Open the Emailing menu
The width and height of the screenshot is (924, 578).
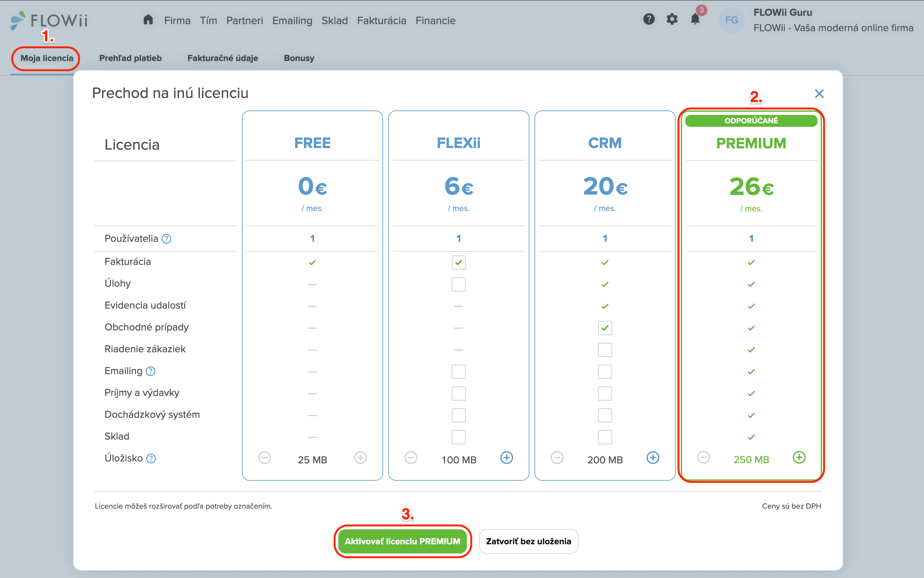point(292,21)
